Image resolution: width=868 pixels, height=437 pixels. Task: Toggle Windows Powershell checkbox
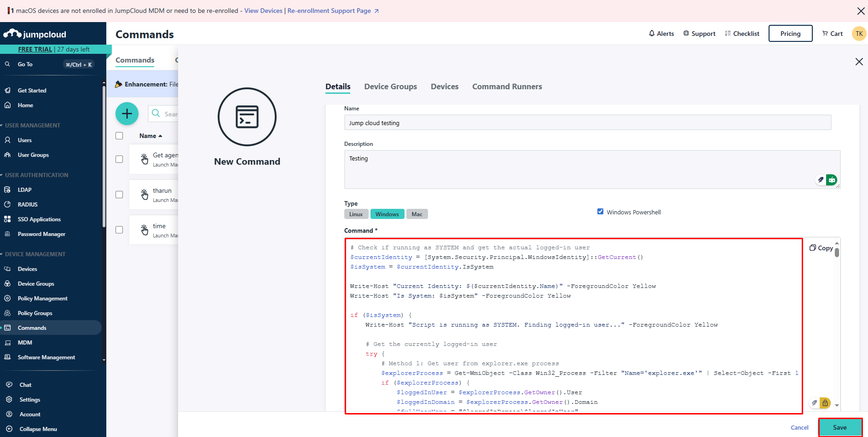coord(600,212)
